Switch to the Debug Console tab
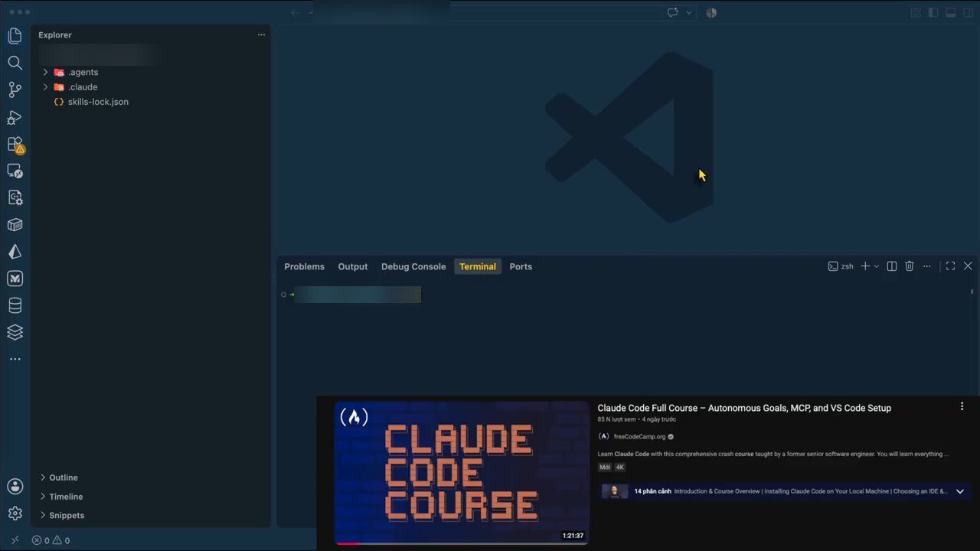The image size is (980, 551). click(413, 266)
